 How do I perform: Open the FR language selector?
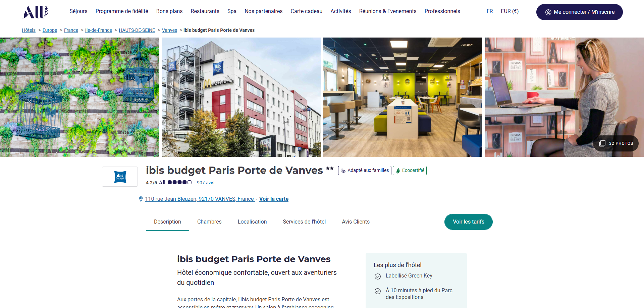click(490, 11)
